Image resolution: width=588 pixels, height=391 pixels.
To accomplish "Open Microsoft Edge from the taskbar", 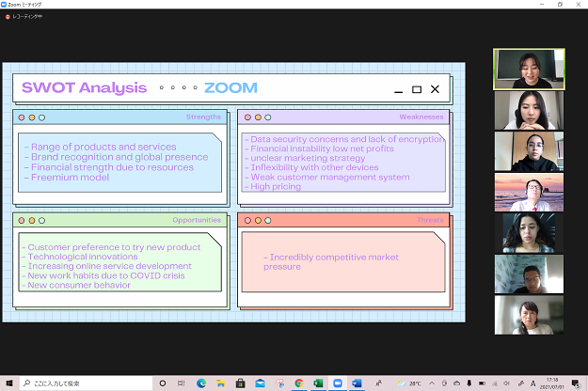I will pos(201,383).
